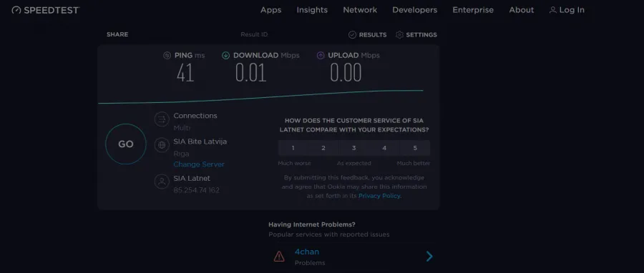Expand 4chan details with the chevron arrow
The height and width of the screenshot is (273, 644).
[429, 257]
